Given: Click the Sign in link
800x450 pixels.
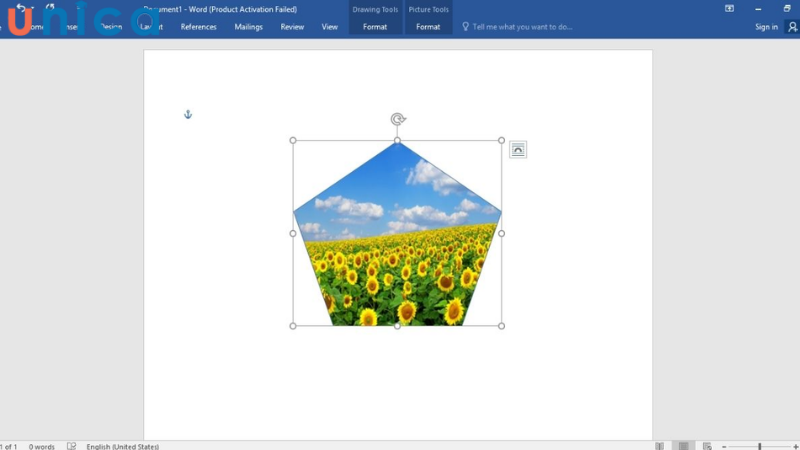Looking at the screenshot, I should 766,27.
